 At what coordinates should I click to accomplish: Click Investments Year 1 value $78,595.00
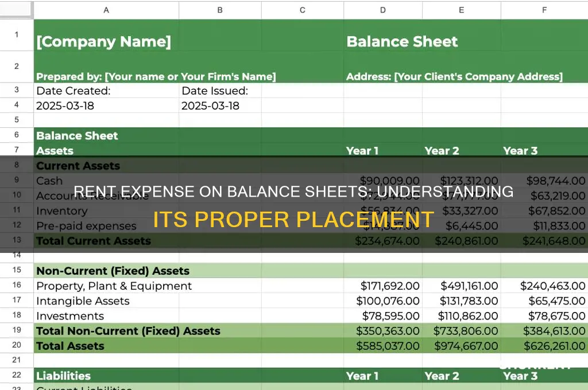[x=390, y=315]
